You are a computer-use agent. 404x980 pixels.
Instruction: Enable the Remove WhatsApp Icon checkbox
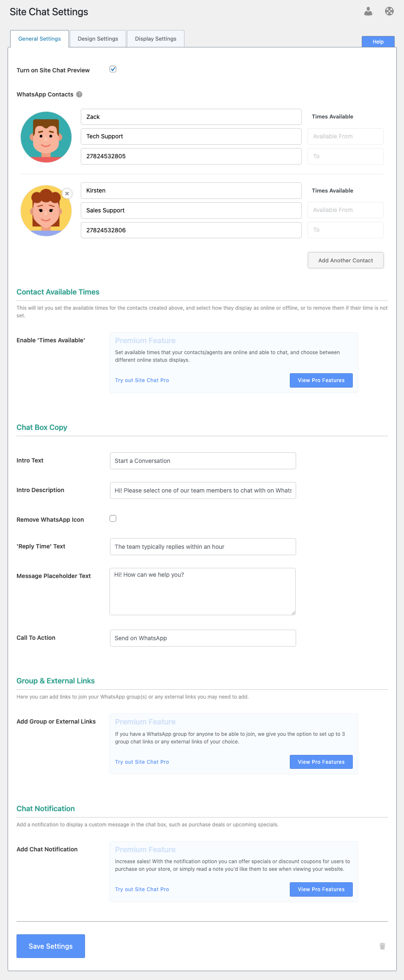point(113,519)
